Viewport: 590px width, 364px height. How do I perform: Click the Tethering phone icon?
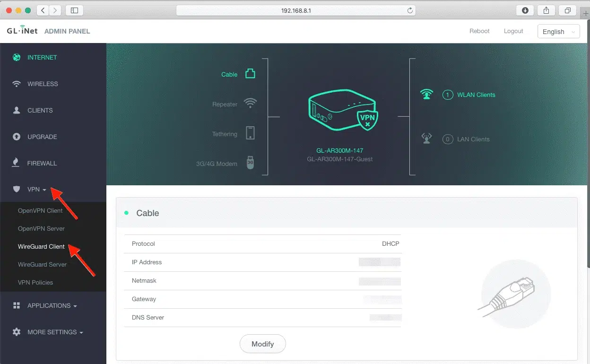[x=250, y=133]
